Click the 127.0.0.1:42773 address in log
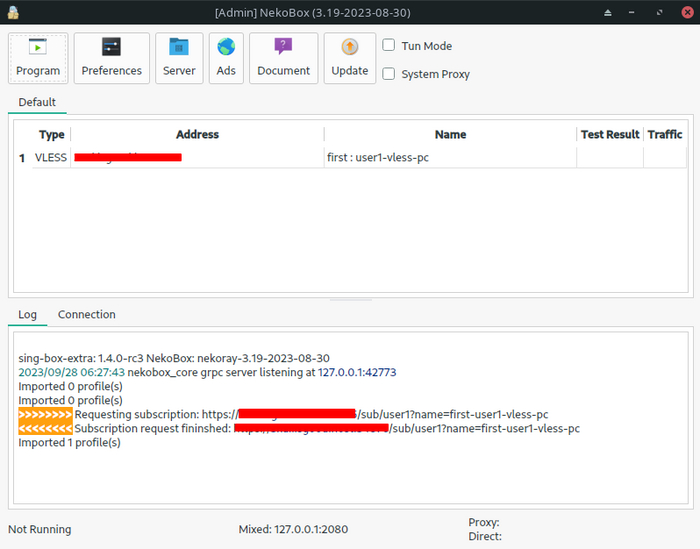This screenshot has height=549, width=700. (x=357, y=372)
